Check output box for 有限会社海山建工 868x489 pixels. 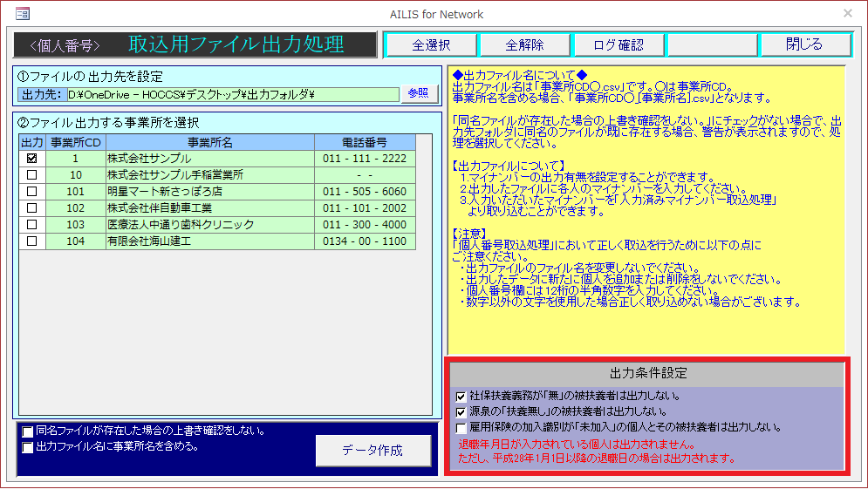pos(32,241)
